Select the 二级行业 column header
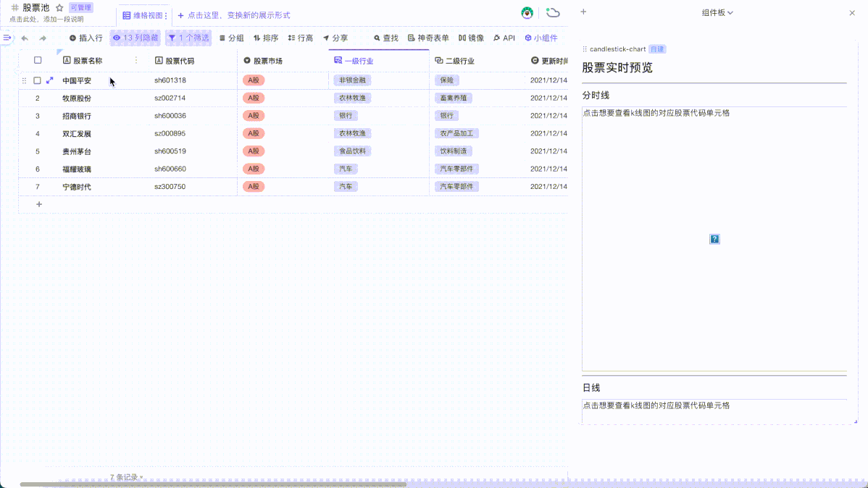The image size is (868, 488). pos(477,60)
